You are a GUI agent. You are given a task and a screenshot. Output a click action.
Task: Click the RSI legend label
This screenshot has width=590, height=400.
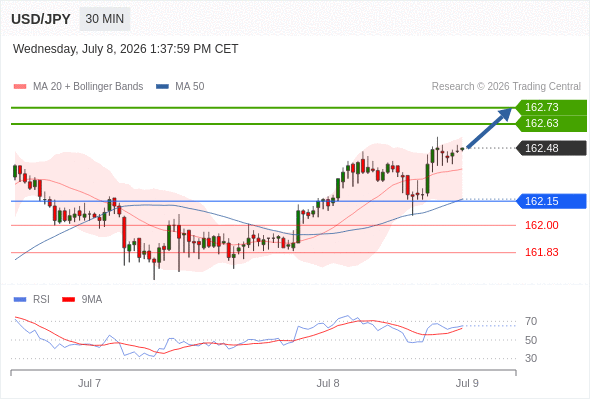(x=41, y=300)
